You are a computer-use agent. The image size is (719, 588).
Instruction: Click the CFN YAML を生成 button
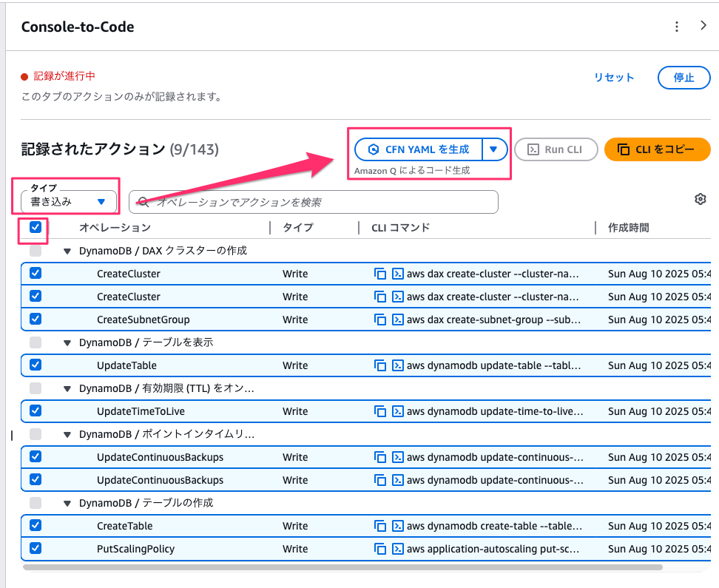419,149
